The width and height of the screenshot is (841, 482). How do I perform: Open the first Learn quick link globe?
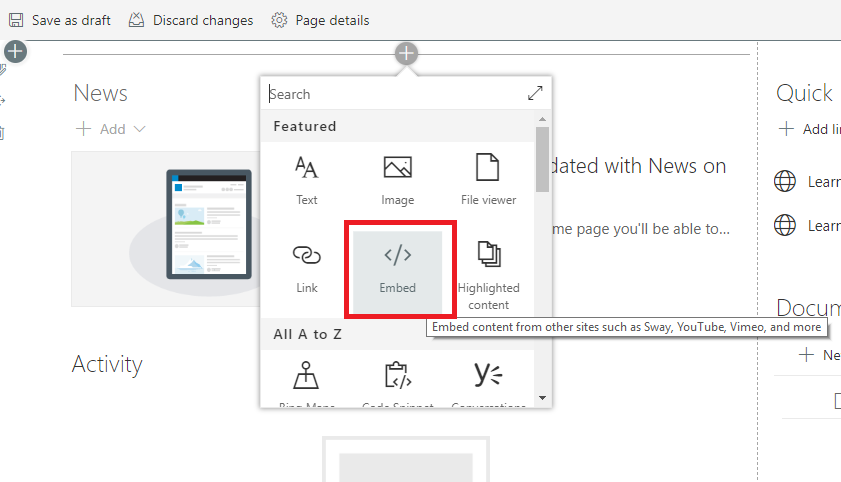[x=785, y=181]
